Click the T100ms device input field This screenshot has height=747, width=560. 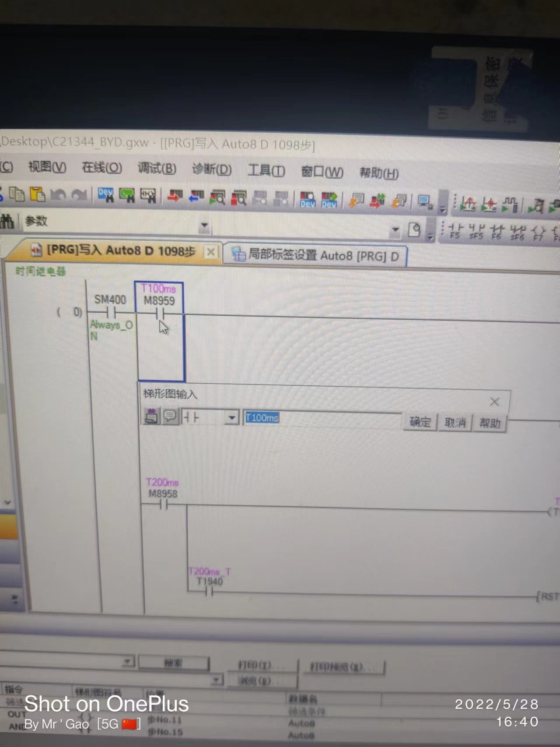coord(322,419)
